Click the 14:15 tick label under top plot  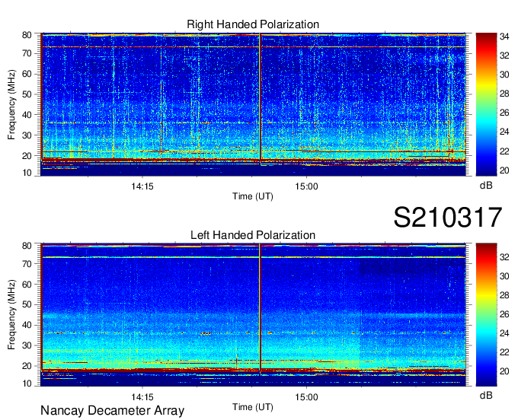[142, 186]
